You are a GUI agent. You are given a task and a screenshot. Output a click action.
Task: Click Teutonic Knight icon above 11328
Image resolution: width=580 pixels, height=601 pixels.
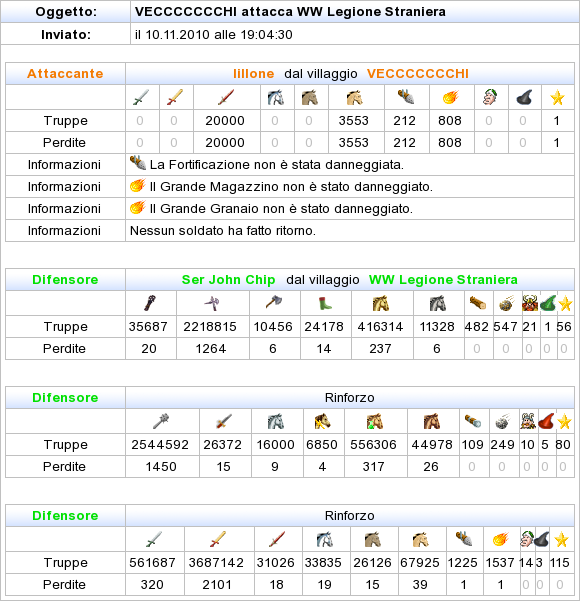click(x=438, y=303)
